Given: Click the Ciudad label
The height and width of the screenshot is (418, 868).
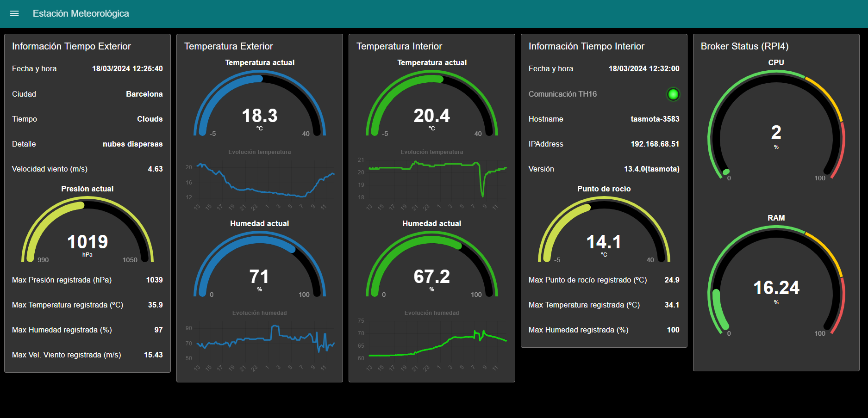Looking at the screenshot, I should pyautogui.click(x=24, y=94).
